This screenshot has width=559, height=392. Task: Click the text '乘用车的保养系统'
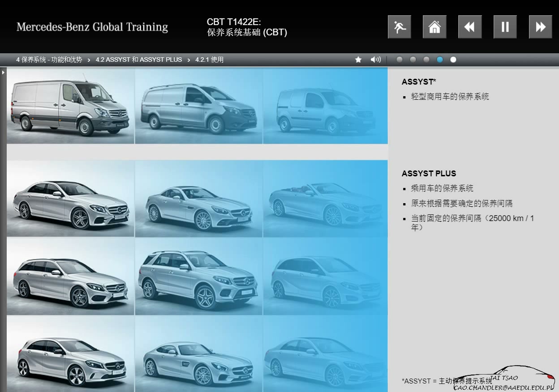442,188
